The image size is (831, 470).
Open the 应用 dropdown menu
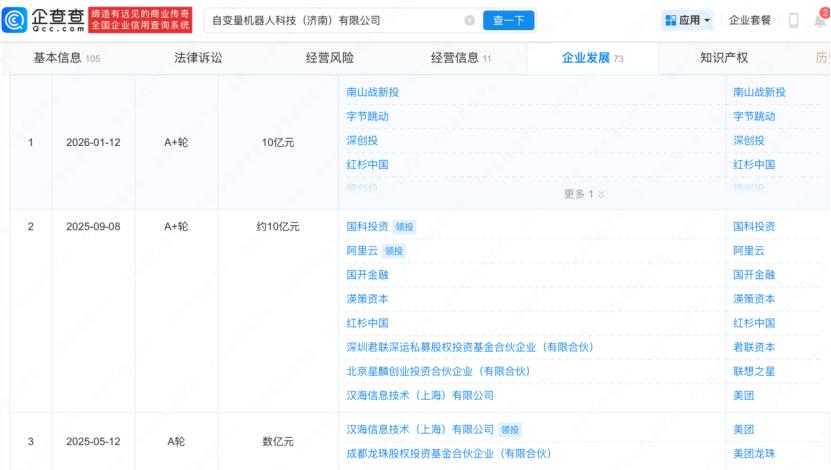[x=689, y=20]
